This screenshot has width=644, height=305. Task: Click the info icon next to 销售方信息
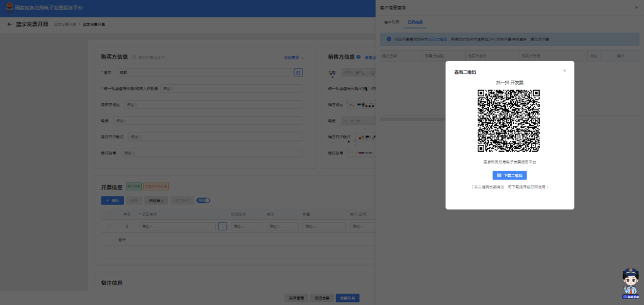pyautogui.click(x=358, y=57)
